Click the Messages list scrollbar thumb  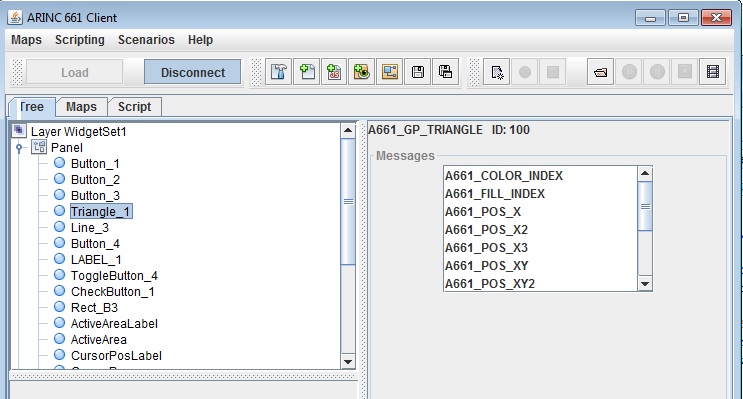pyautogui.click(x=645, y=206)
